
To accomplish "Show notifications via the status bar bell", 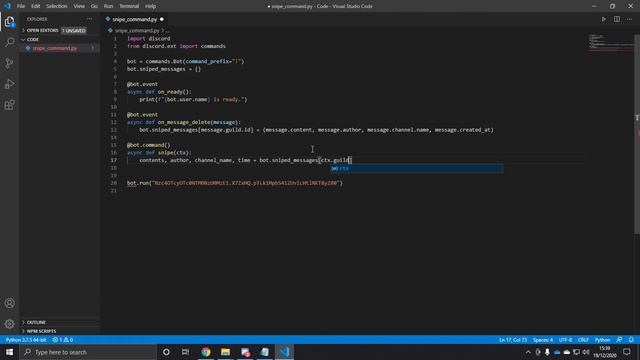I will click(x=631, y=340).
